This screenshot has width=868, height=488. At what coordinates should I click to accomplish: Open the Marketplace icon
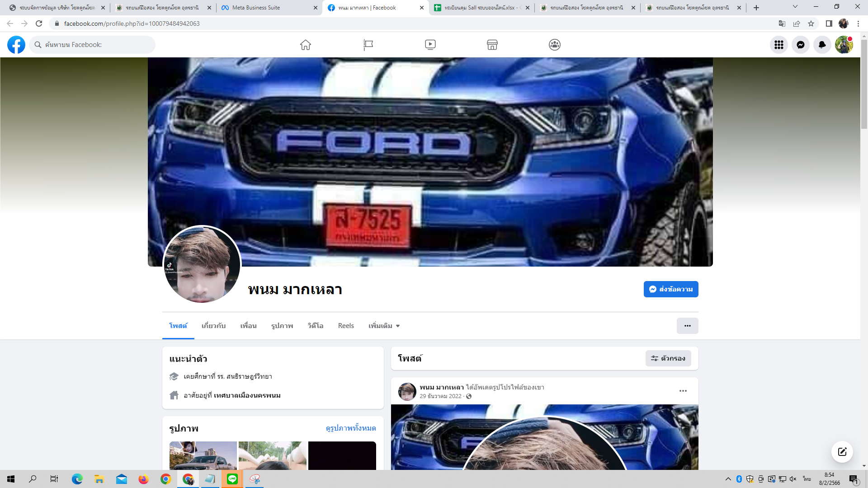pos(492,45)
